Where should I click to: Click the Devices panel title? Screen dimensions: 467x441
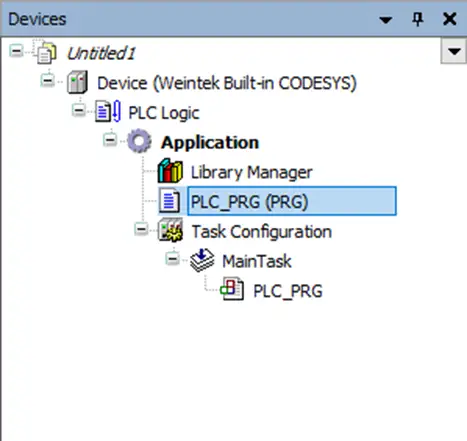pyautogui.click(x=37, y=19)
